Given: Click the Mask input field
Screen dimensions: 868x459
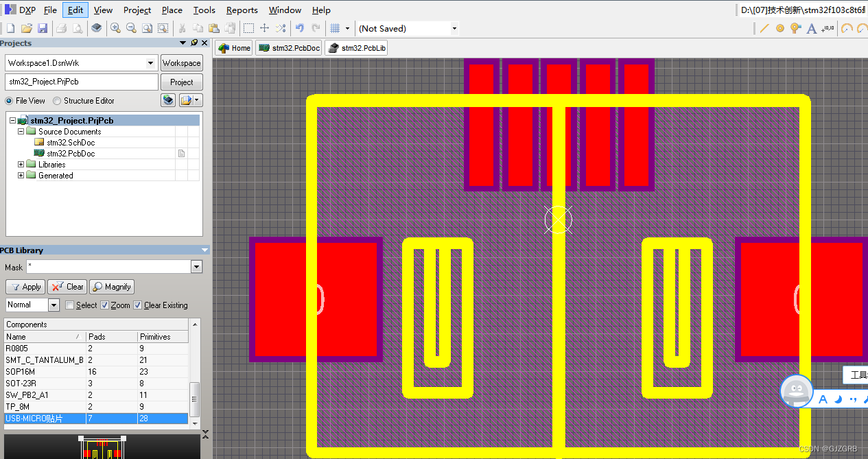Looking at the screenshot, I should [x=109, y=267].
